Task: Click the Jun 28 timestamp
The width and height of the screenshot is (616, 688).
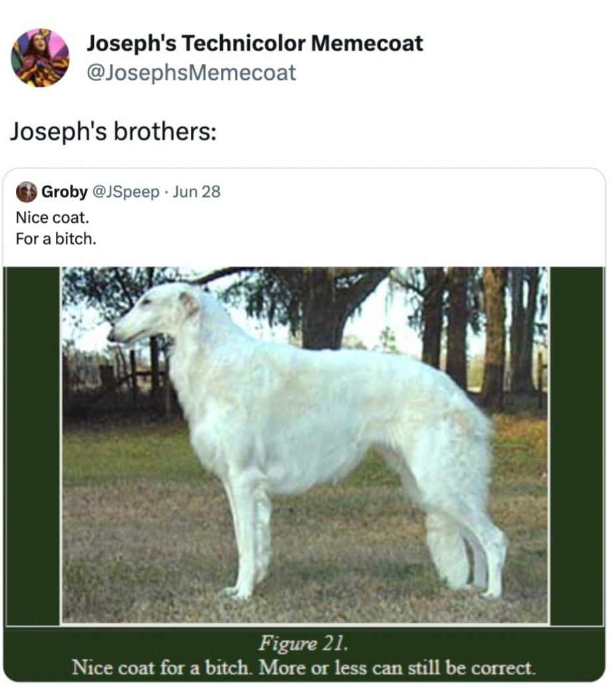Action: click(x=196, y=192)
